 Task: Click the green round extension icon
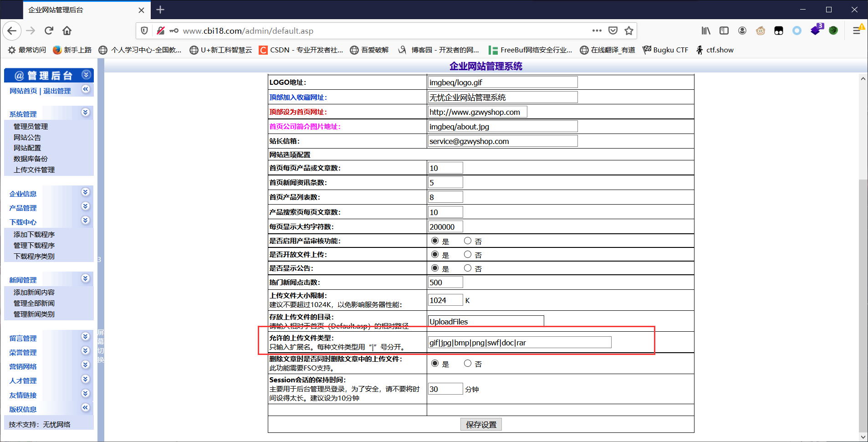pos(833,31)
